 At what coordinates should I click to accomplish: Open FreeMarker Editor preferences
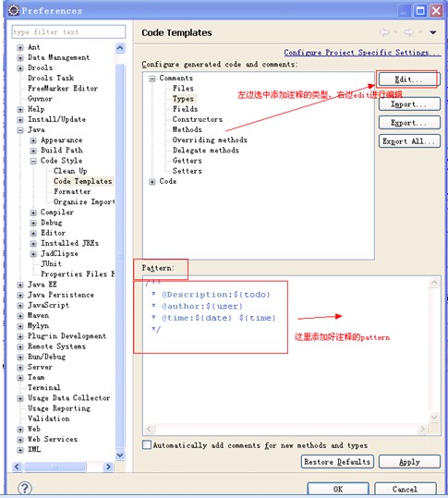point(63,89)
